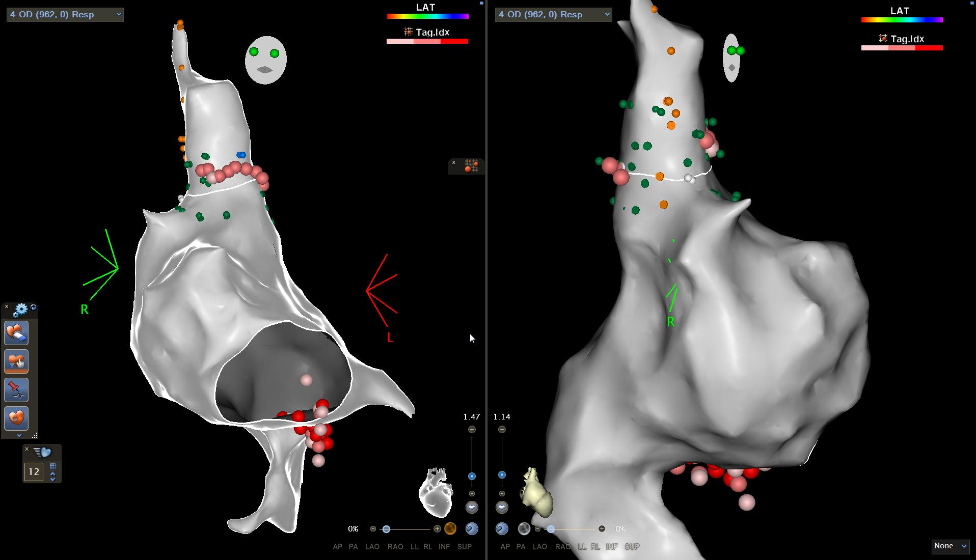Select the erase map points tool
The width and height of the screenshot is (976, 560).
[x=17, y=333]
